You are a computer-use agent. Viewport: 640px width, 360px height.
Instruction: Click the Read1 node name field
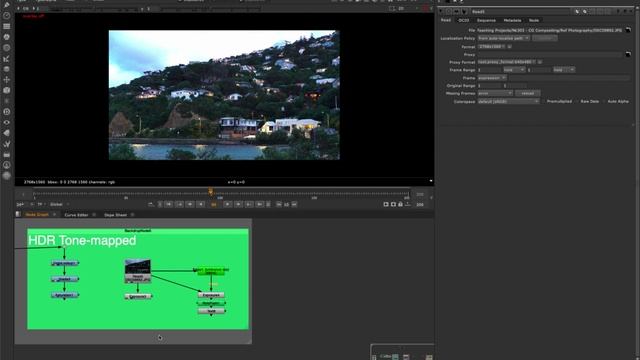pos(522,11)
